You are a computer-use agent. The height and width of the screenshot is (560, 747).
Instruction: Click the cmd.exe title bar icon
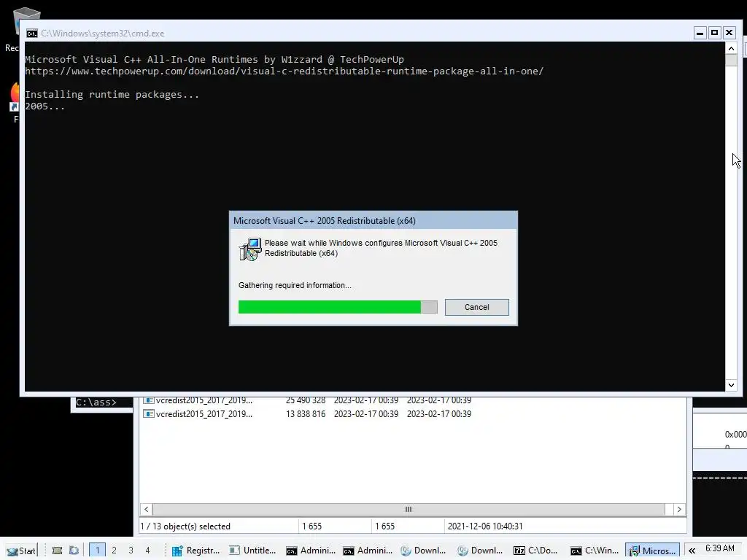[x=32, y=34]
